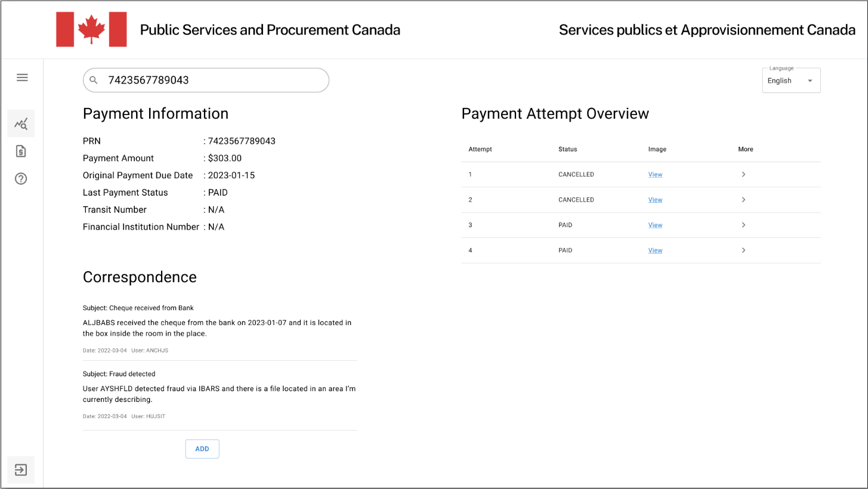Select the payment search analytics sidebar icon

pyautogui.click(x=21, y=124)
